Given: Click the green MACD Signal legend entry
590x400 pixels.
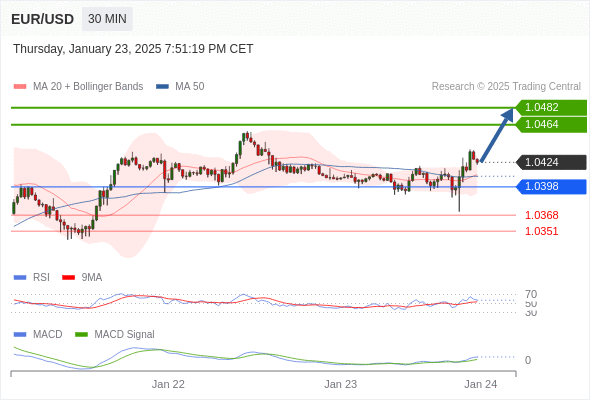Looking at the screenshot, I should tap(115, 335).
